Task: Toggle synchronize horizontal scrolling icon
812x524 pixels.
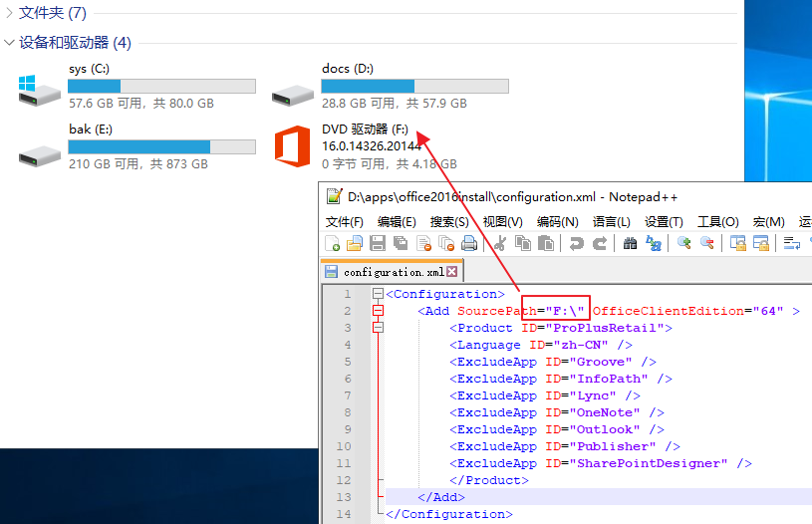Action: [x=761, y=243]
